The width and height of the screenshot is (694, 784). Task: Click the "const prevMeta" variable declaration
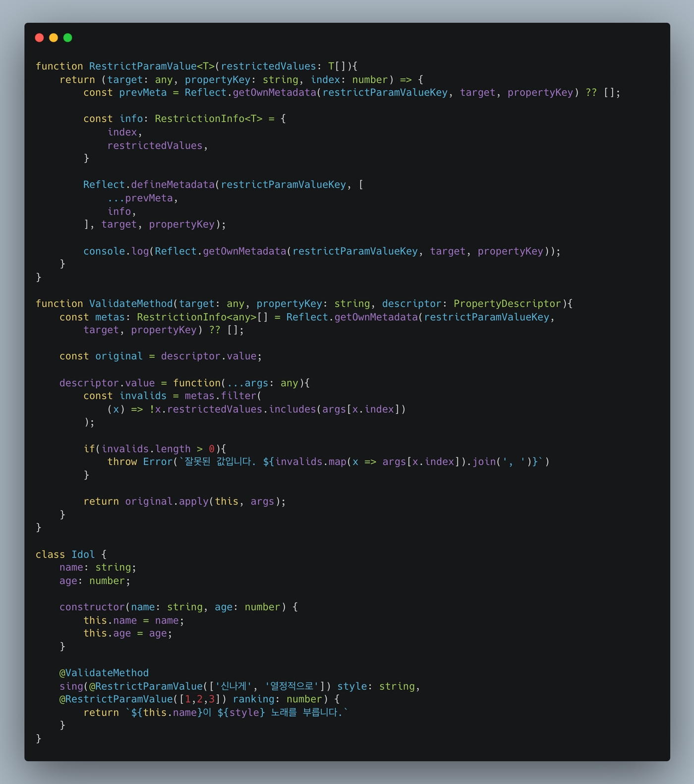(125, 93)
